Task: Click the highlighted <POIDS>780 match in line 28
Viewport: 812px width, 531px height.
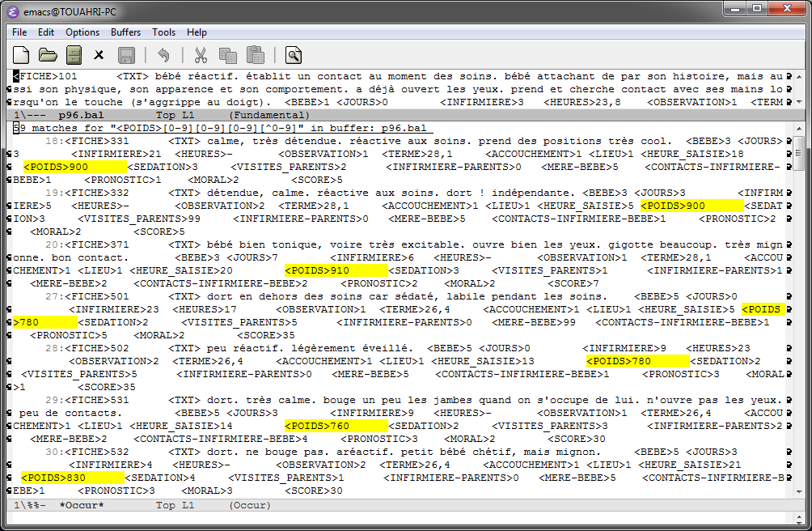Action: click(637, 361)
